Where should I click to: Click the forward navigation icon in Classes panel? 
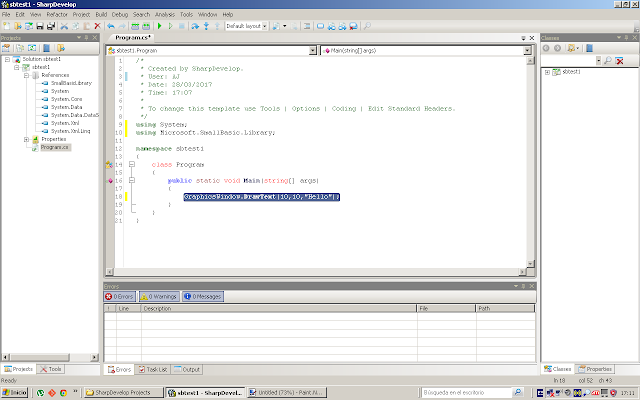pyautogui.click(x=557, y=48)
